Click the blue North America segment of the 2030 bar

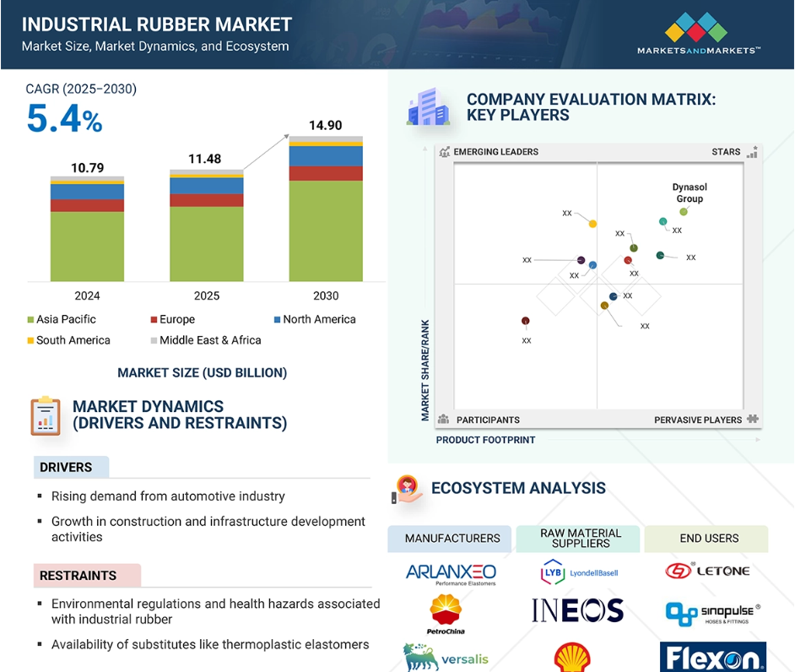[326, 156]
